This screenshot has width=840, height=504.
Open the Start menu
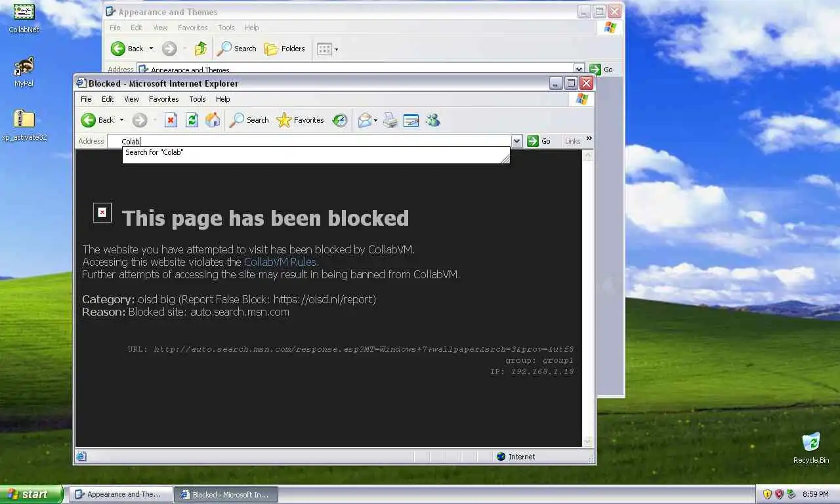click(x=31, y=494)
